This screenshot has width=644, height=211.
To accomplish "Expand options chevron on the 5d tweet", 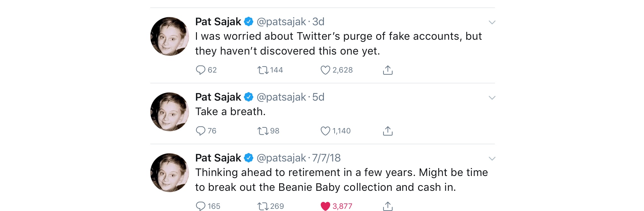I will pos(492,98).
